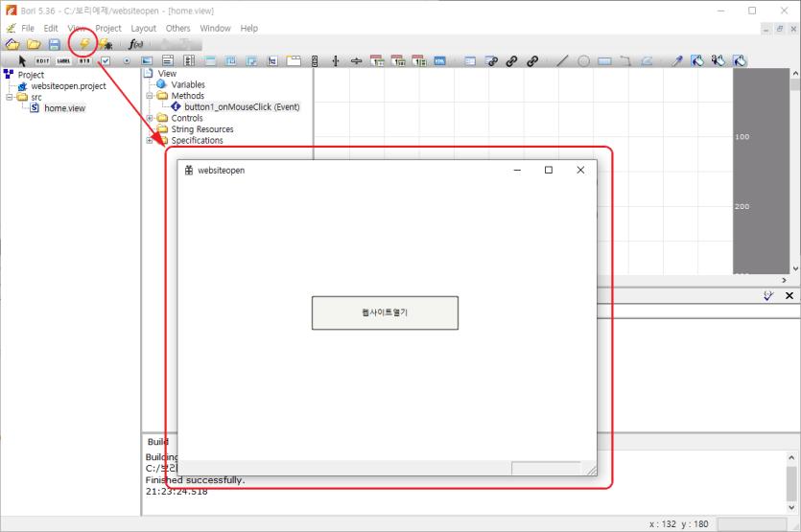801x532 pixels.
Task: Restore the inner home.view document window
Action: (x=780, y=29)
